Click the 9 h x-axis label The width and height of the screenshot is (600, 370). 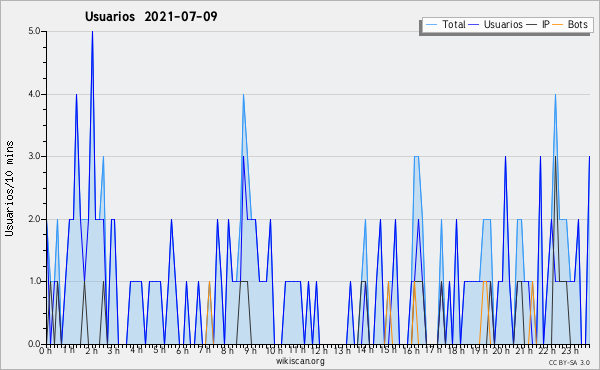point(251,351)
